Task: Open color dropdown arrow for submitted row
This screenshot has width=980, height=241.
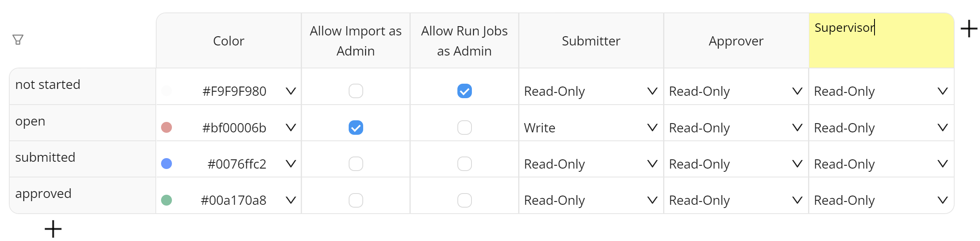Action: (291, 164)
